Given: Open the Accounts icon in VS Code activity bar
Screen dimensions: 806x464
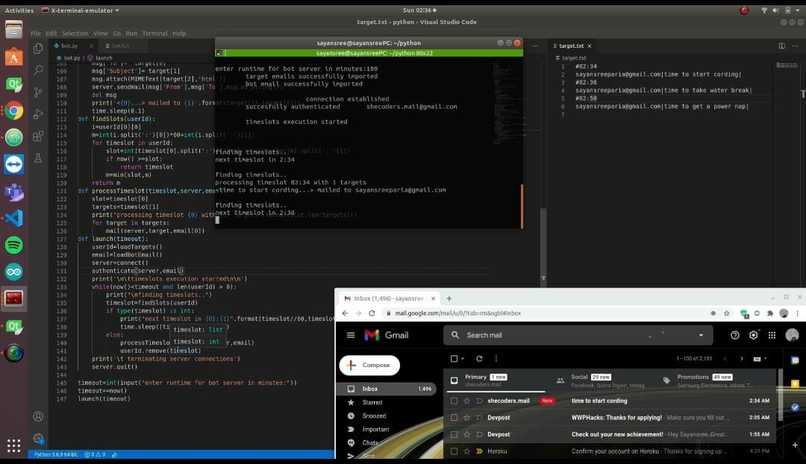Looking at the screenshot, I should [x=38, y=416].
